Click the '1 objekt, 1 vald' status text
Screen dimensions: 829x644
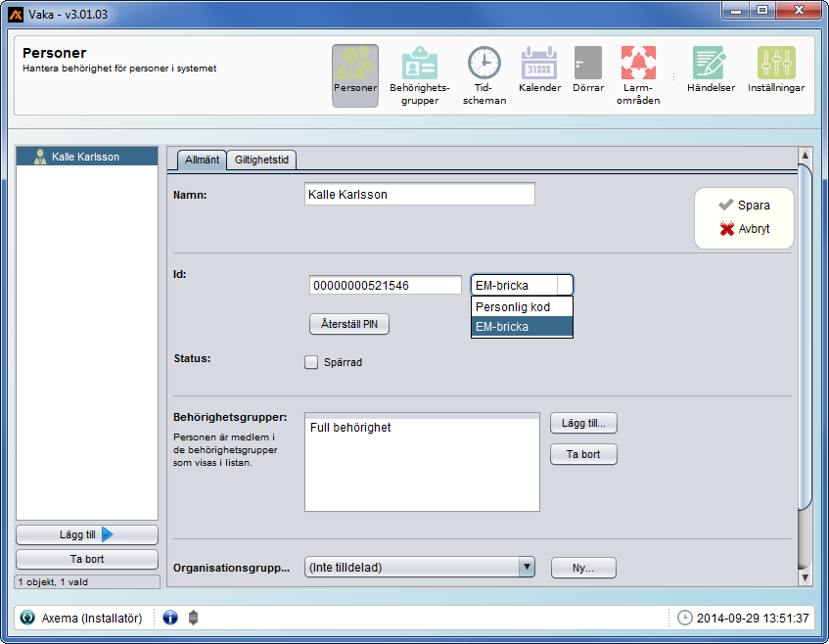53,582
